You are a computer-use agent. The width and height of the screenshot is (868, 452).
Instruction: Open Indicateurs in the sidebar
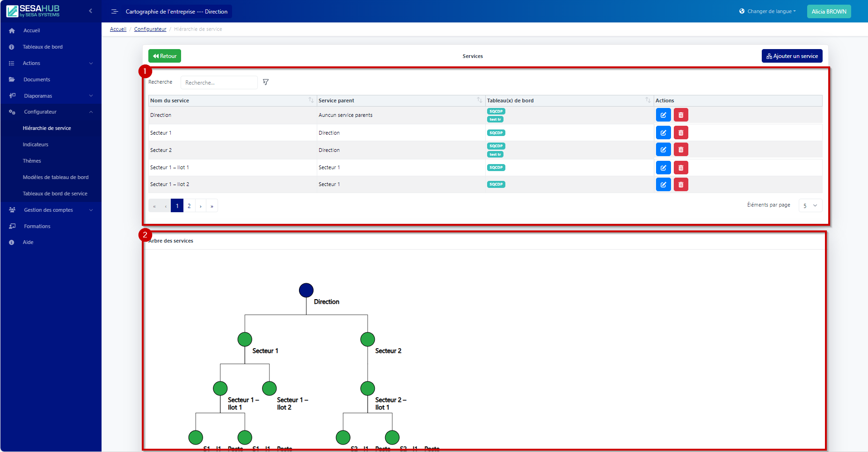click(x=36, y=144)
